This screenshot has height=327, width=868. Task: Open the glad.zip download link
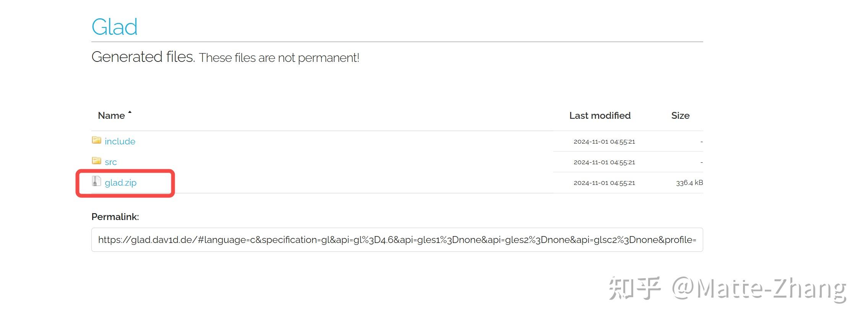point(121,183)
